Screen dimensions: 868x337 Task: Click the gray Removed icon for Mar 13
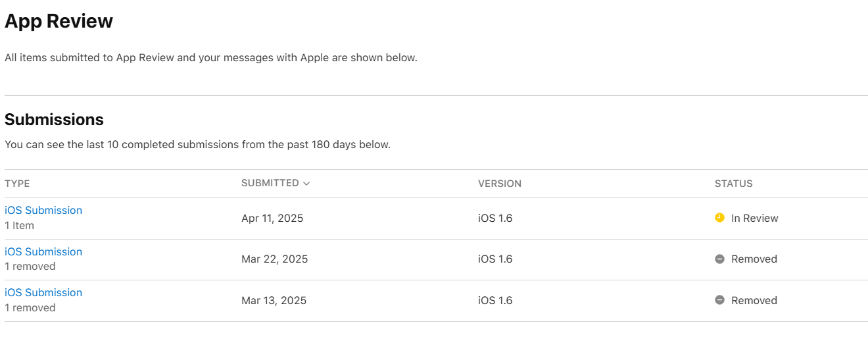pos(719,300)
